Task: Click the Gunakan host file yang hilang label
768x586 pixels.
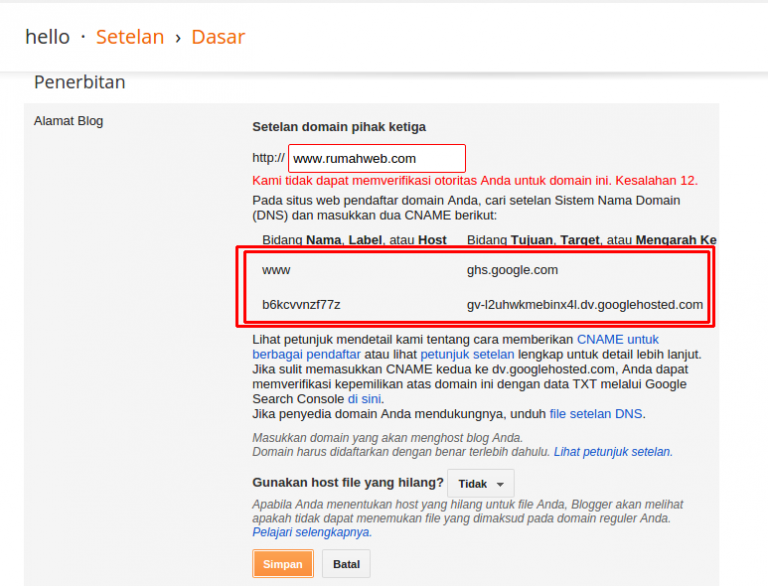Action: click(348, 483)
